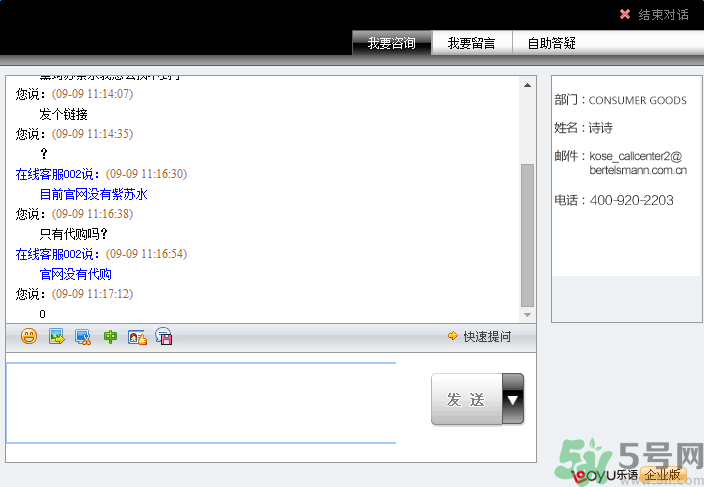Switch to the 我要留言 tab
Screen dimensions: 704x487
point(471,43)
